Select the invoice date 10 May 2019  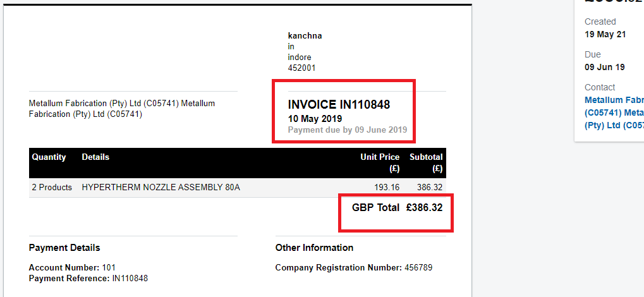[315, 119]
